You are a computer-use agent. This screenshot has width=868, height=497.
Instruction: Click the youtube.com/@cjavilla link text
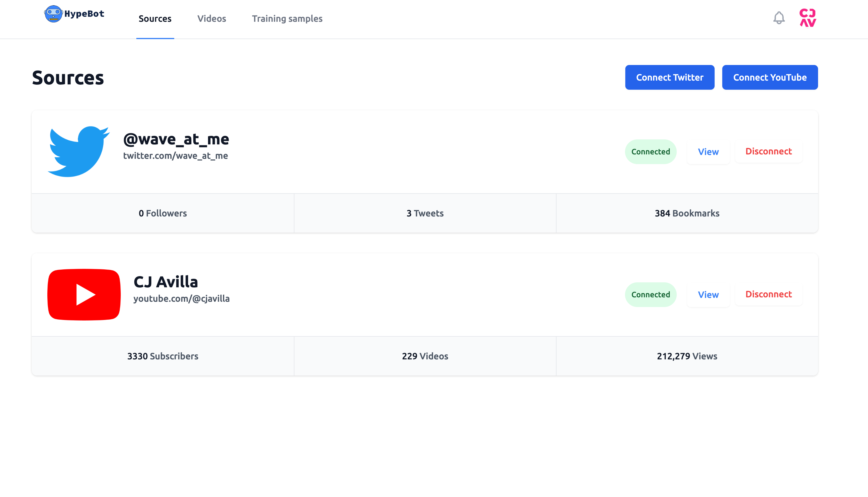pos(181,299)
